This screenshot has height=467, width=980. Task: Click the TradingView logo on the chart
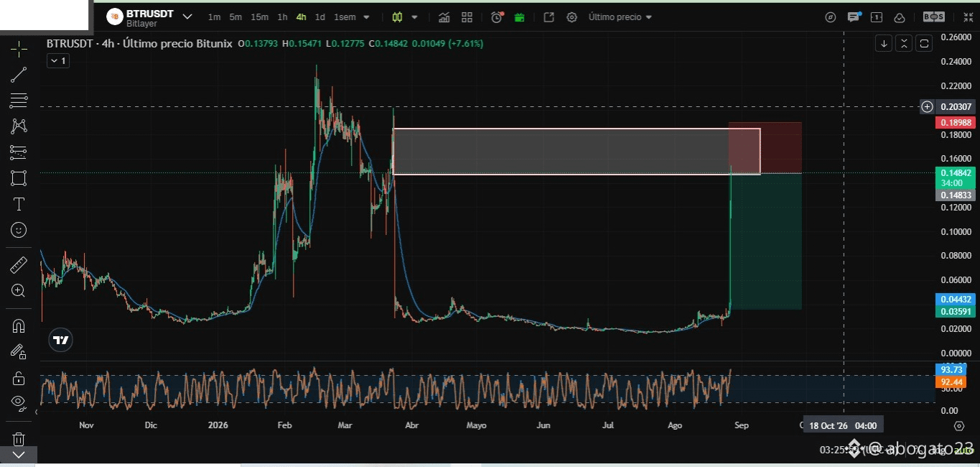[x=61, y=341]
